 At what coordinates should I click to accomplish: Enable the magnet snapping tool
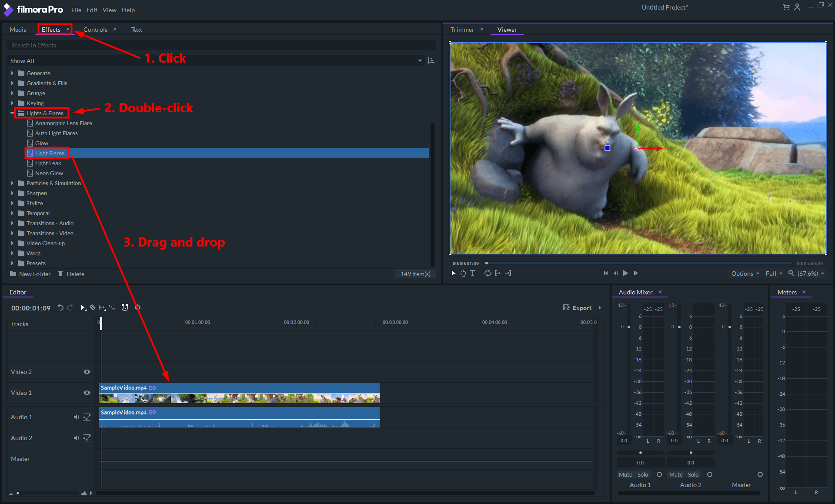(125, 307)
